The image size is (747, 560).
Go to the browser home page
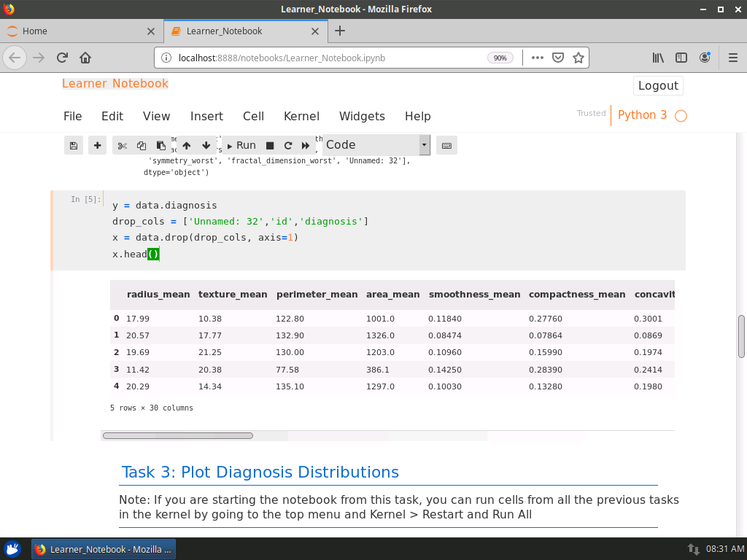85,58
